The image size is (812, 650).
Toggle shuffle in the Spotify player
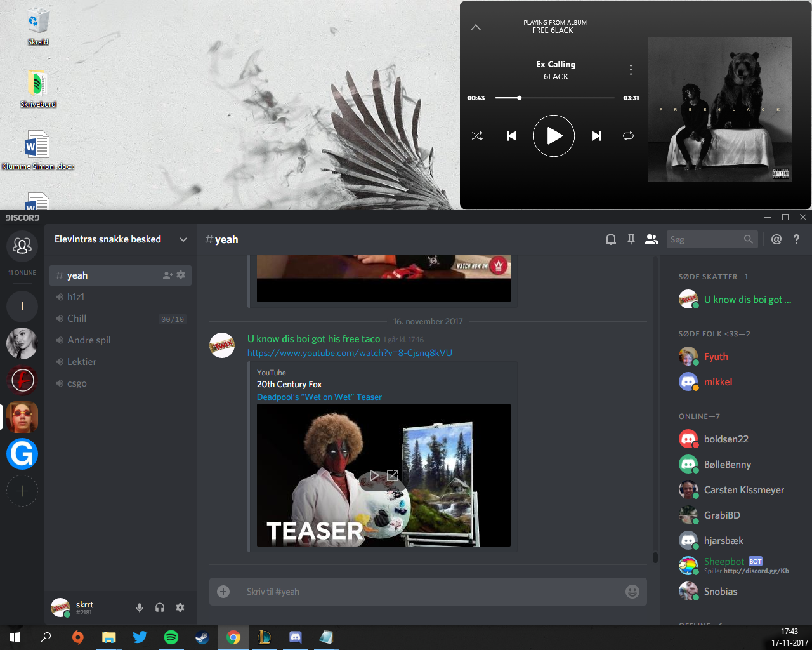(x=477, y=136)
